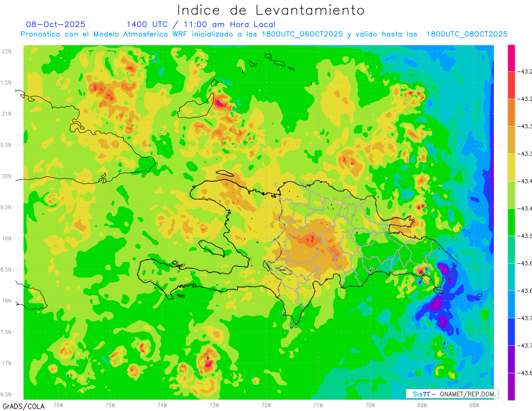This screenshot has width=532, height=411.
Task: Select the red swatch in the color legend
Action: coord(511,85)
